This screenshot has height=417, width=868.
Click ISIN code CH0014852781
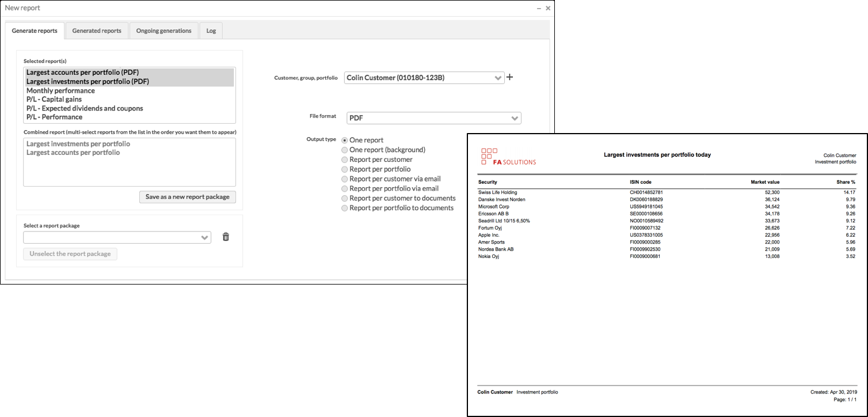tap(646, 192)
